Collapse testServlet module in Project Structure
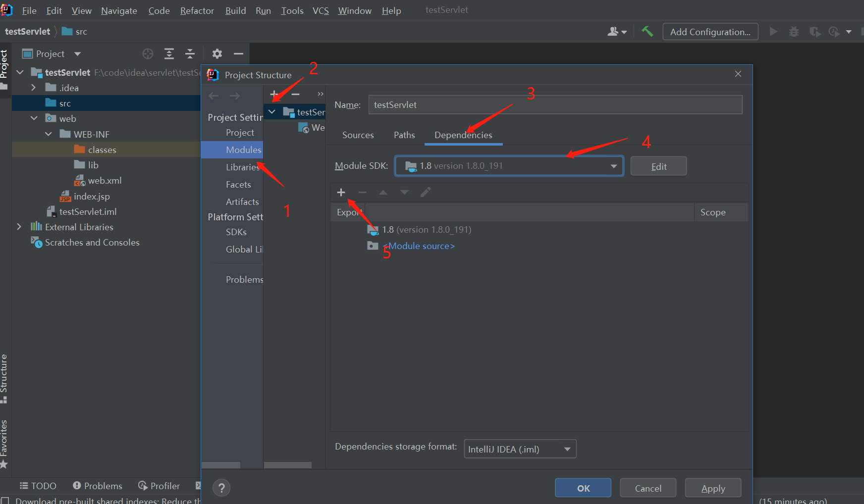Image resolution: width=864 pixels, height=504 pixels. coord(271,112)
